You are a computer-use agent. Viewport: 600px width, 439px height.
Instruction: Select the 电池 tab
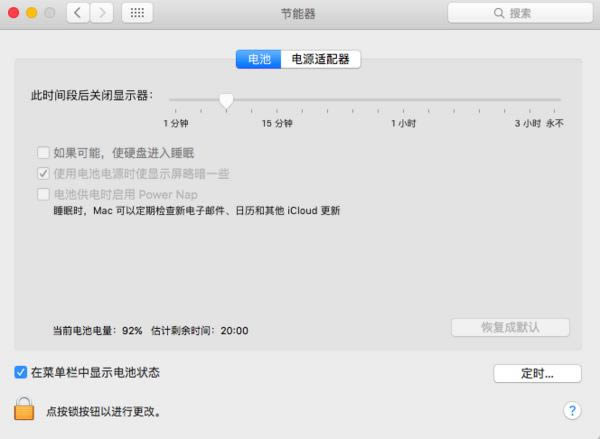click(259, 59)
